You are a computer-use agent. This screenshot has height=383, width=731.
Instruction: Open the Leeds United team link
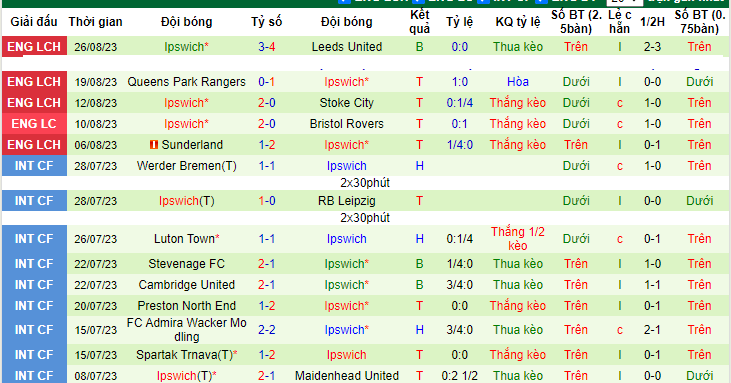coord(347,47)
